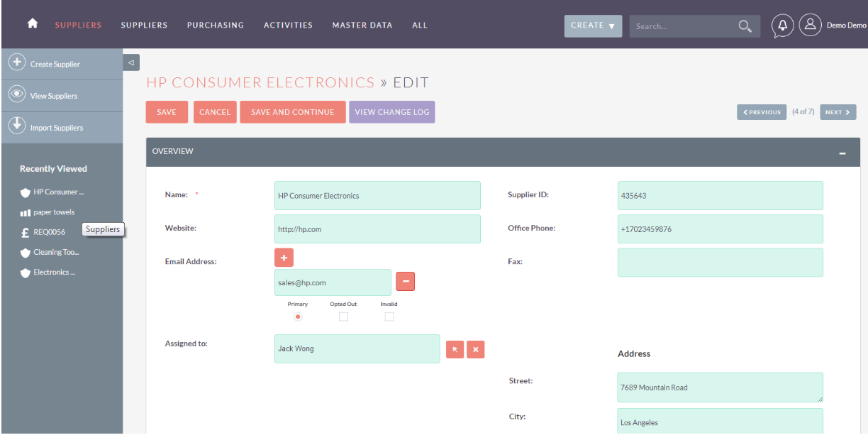Click the top Search box
Image resolution: width=868 pixels, height=440 pixels.
click(684, 26)
